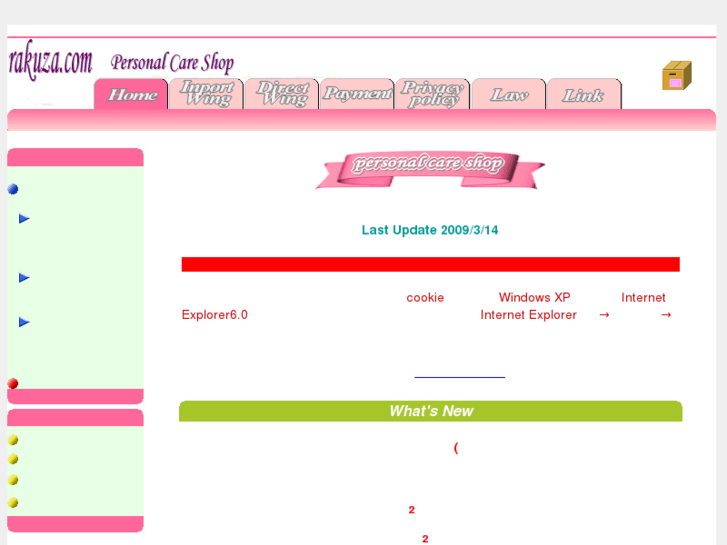Viewport: 727px width, 545px height.
Task: Switch to the Direct Wing tab
Action: [282, 94]
